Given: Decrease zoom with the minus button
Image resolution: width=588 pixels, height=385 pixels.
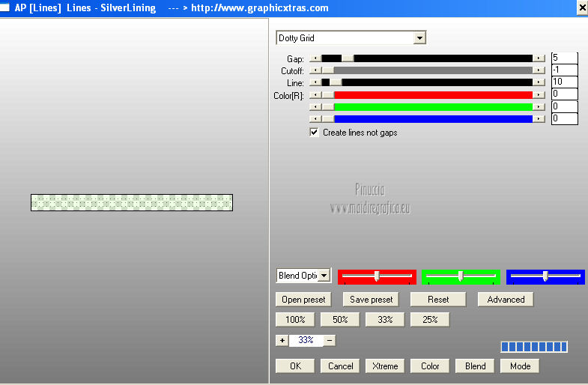Looking at the screenshot, I should pyautogui.click(x=330, y=340).
